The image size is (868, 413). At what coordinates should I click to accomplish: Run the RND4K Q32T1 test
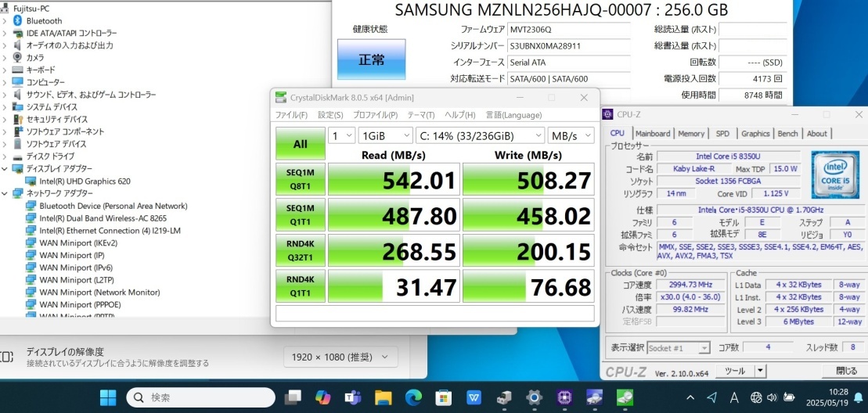(x=300, y=250)
